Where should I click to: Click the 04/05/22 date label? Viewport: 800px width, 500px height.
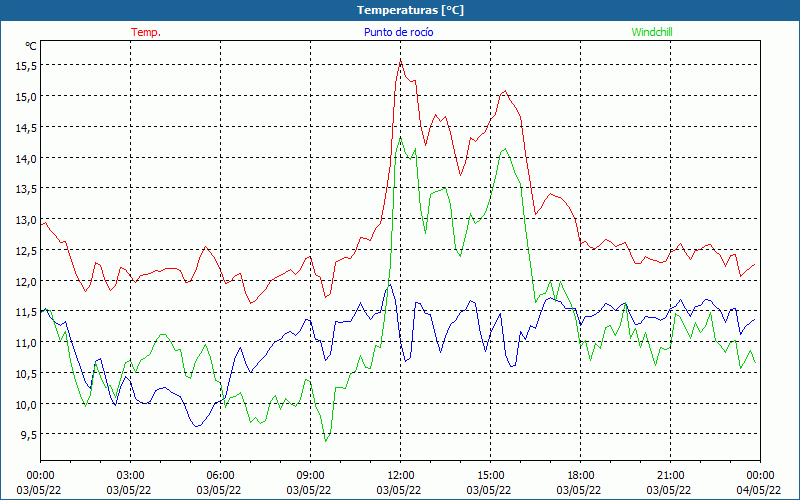click(x=759, y=490)
